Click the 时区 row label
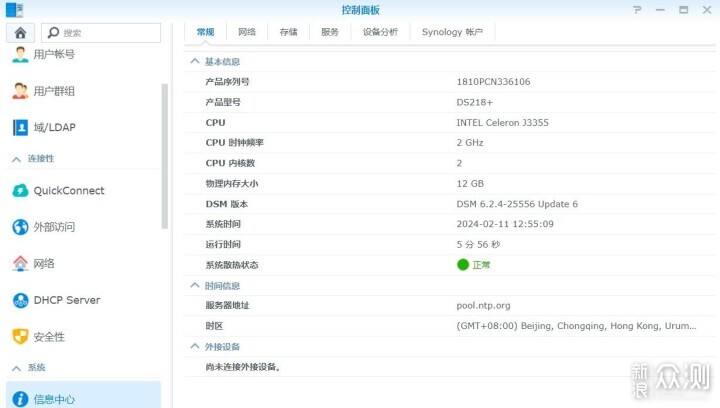 tap(214, 326)
